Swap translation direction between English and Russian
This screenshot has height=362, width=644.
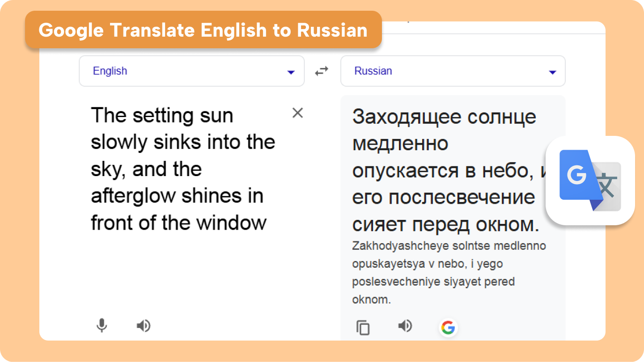click(321, 71)
